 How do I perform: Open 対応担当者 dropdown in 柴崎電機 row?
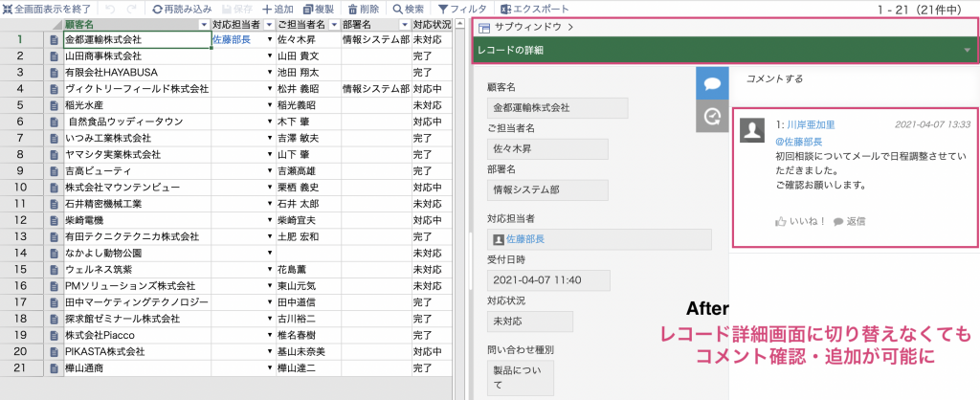point(270,220)
